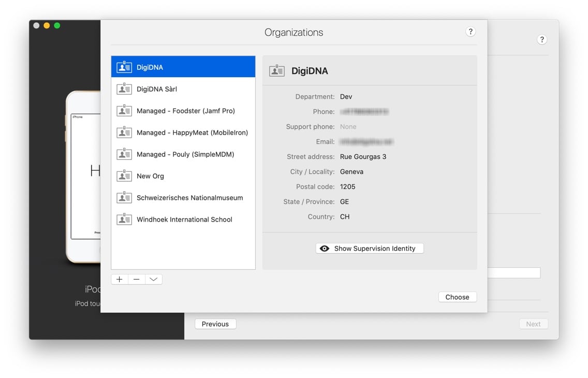The image size is (588, 378).
Task: Click the Pouly (SimpleMDM) organization icon
Action: coord(124,154)
